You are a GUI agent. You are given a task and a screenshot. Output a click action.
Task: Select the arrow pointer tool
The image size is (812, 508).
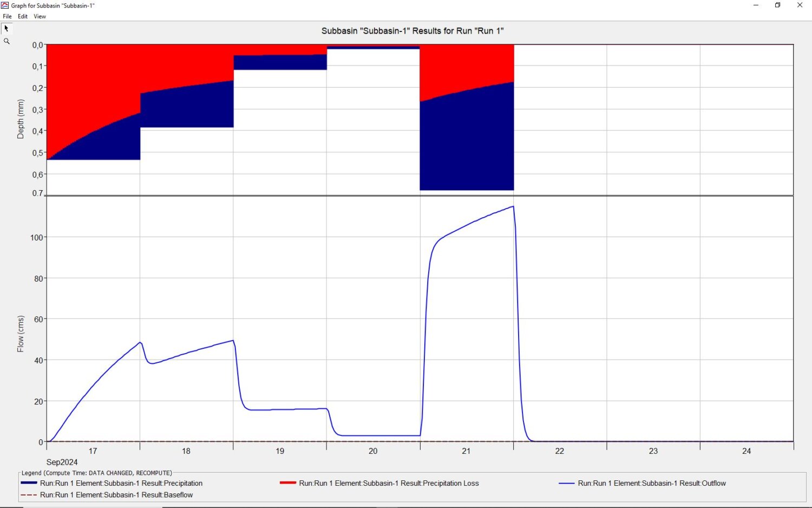tap(6, 28)
